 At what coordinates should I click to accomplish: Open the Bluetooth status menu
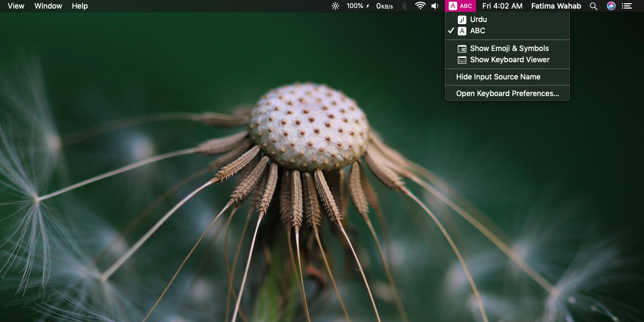coord(405,6)
